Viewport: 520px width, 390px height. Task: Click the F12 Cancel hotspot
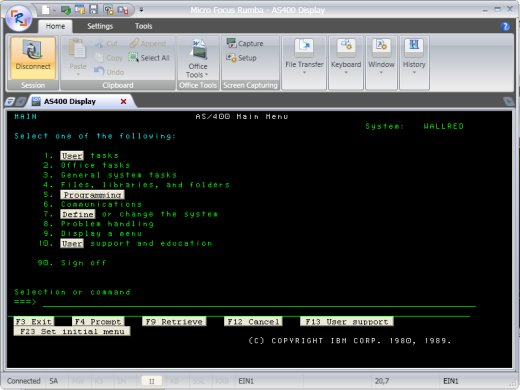253,322
